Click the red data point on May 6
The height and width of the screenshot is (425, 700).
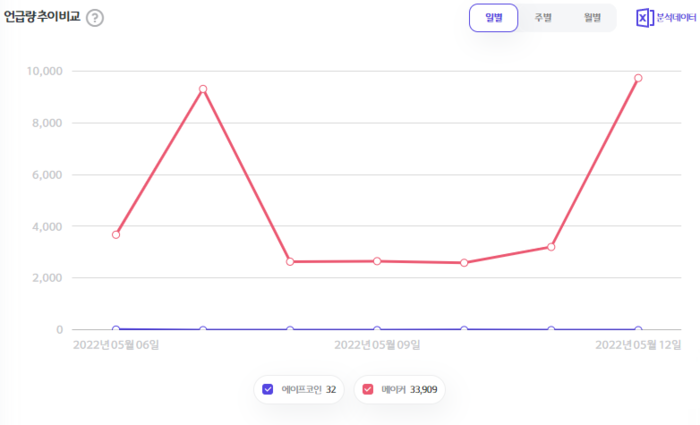point(116,235)
